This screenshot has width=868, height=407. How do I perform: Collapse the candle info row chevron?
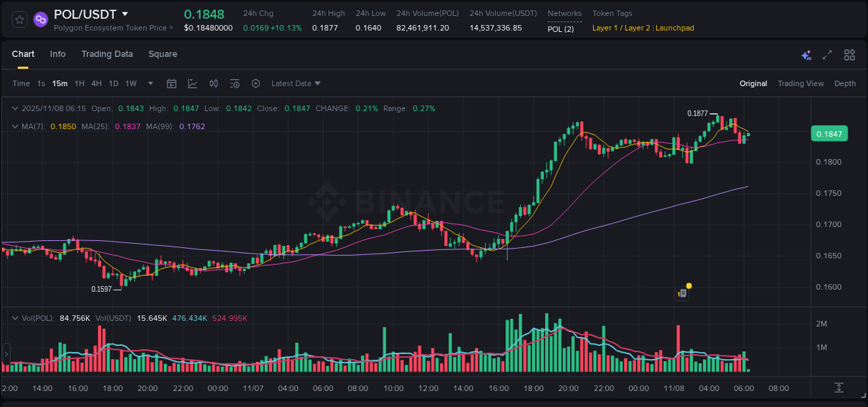[15, 108]
